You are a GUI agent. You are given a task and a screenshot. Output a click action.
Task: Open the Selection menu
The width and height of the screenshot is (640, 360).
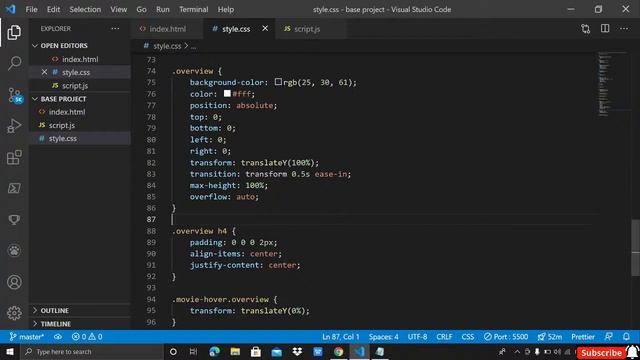85,9
